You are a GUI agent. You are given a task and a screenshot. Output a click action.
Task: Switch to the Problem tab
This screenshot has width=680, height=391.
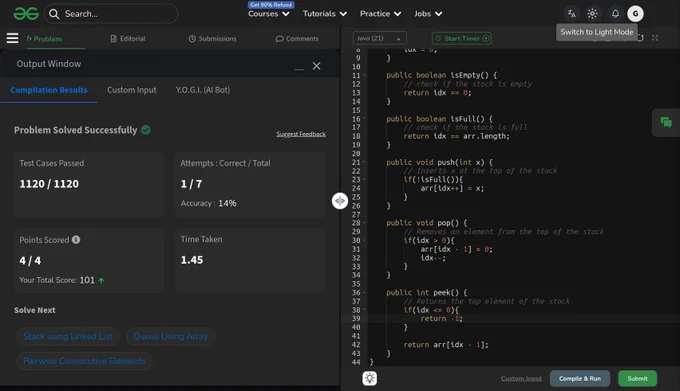44,39
